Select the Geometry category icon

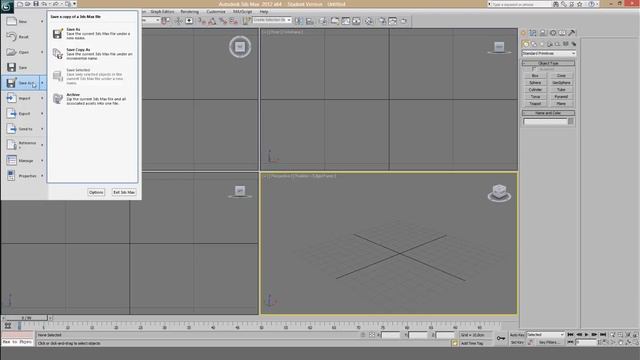coord(526,44)
